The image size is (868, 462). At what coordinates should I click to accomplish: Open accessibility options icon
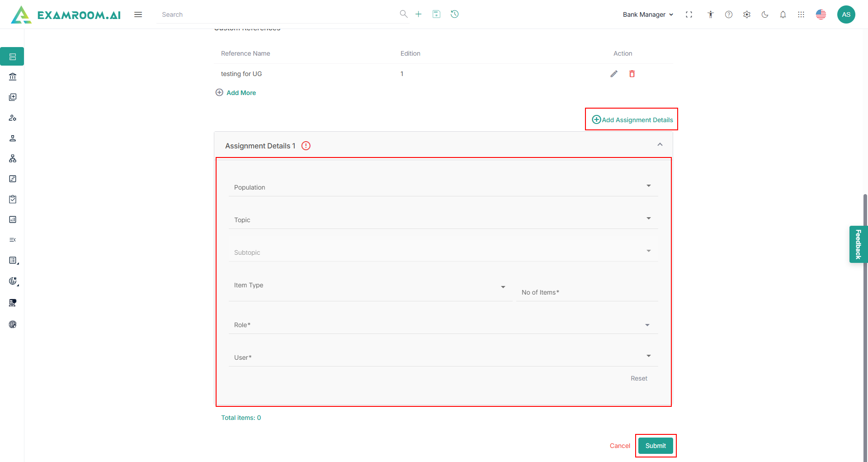click(711, 14)
